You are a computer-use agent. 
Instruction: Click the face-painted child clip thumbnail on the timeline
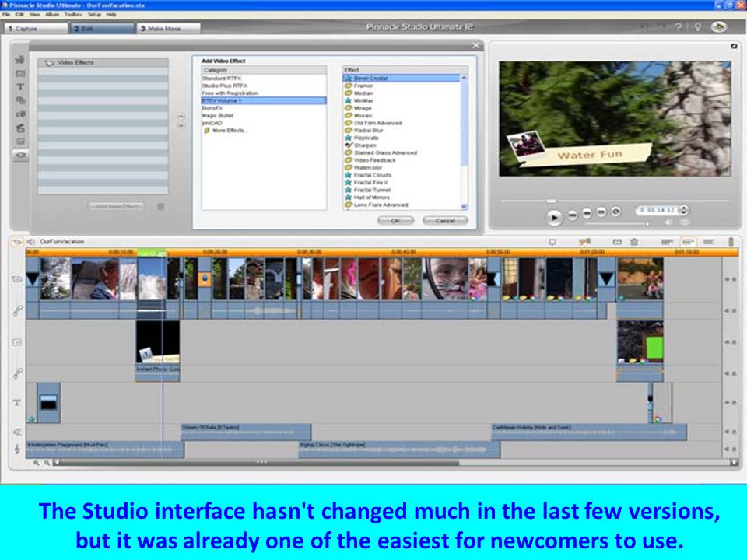pos(446,279)
